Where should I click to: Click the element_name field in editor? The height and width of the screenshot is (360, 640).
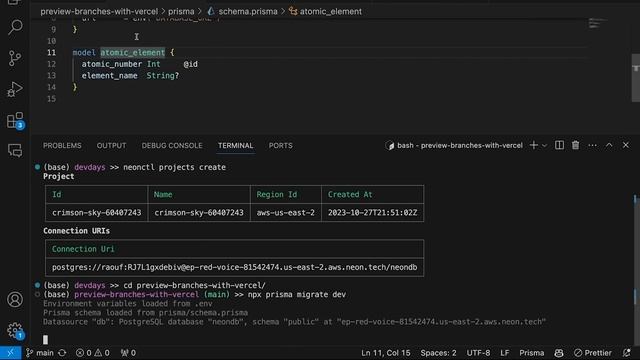point(109,76)
